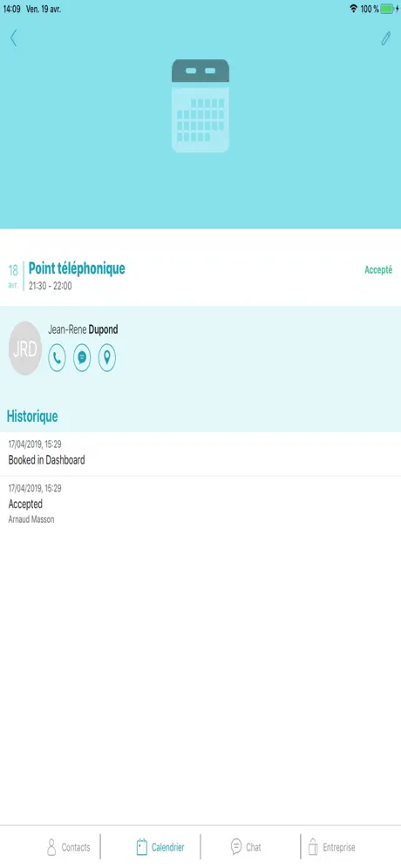The image size is (401, 868).
Task: Tap the pencil edit icon
Action: [x=385, y=38]
